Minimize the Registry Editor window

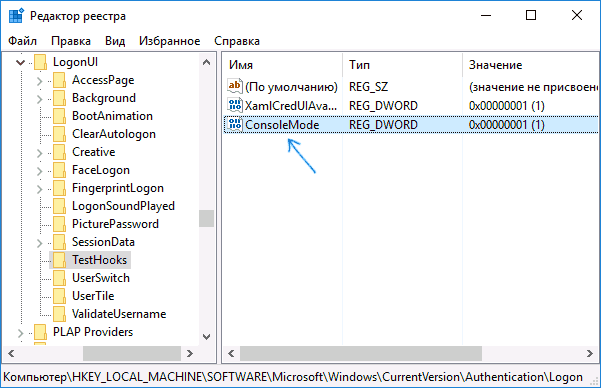[486, 16]
